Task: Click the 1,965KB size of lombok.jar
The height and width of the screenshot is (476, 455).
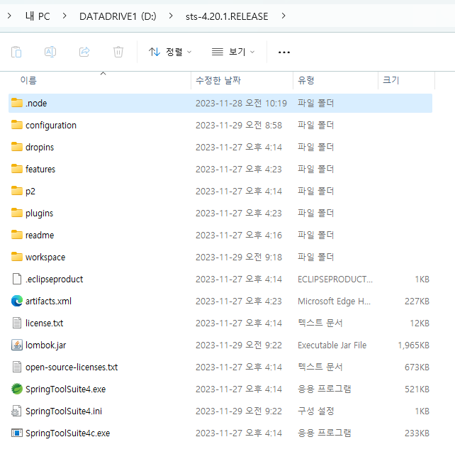Action: click(x=414, y=345)
